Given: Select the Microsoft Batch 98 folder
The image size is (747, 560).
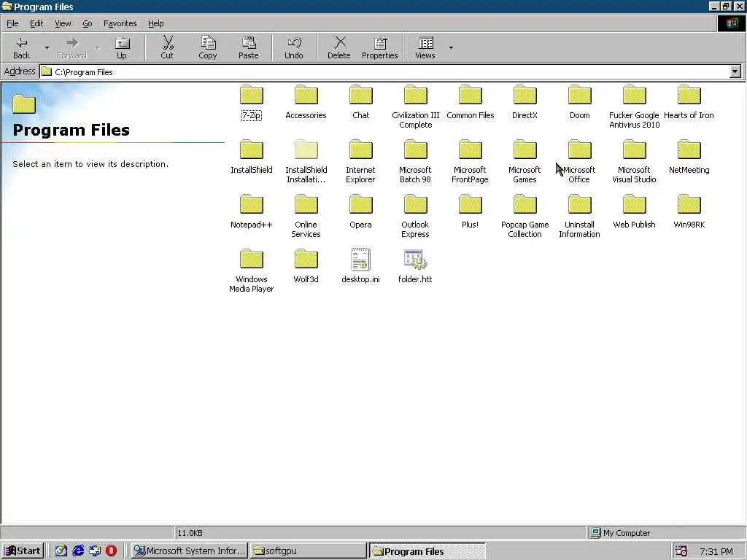Looking at the screenshot, I should 415,162.
